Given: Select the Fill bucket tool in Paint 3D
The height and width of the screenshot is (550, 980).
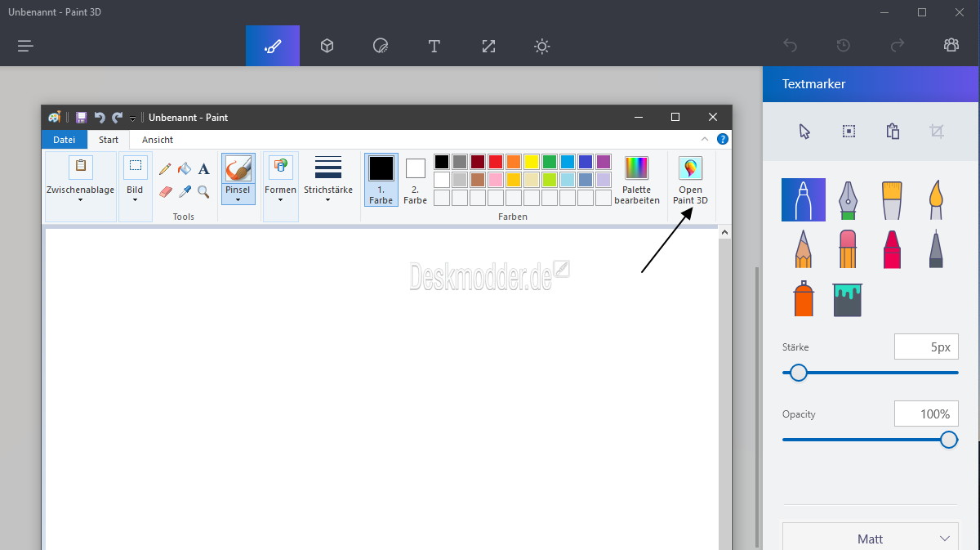Looking at the screenshot, I should click(x=848, y=298).
